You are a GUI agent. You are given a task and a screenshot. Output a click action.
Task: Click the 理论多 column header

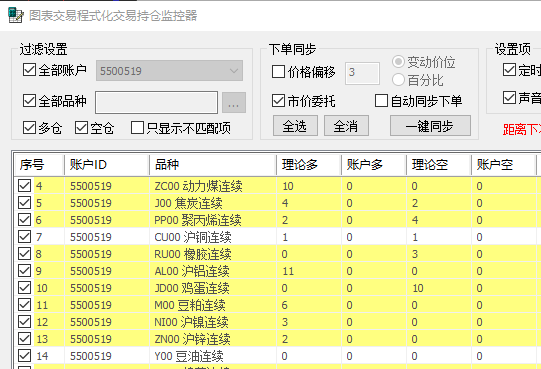[308, 165]
